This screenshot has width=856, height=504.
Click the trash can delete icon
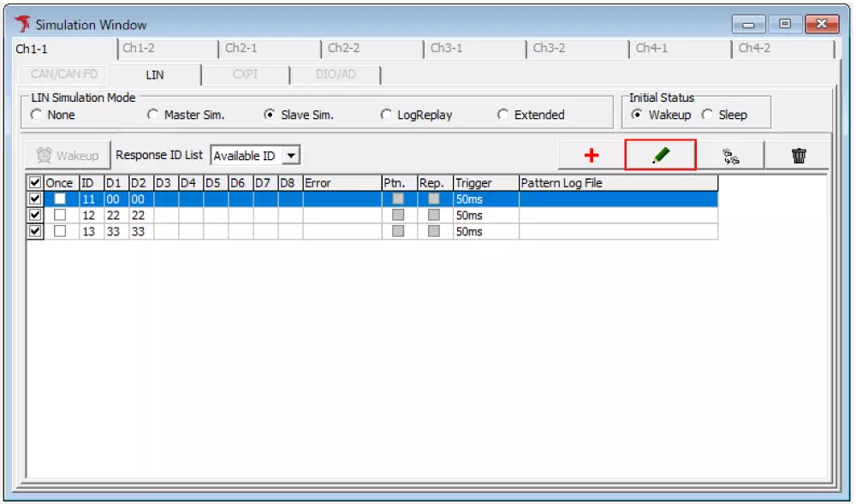pos(799,155)
